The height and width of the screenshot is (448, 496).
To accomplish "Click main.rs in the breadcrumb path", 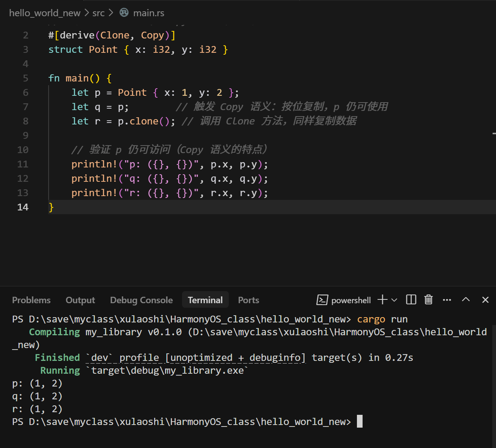I will click(148, 13).
